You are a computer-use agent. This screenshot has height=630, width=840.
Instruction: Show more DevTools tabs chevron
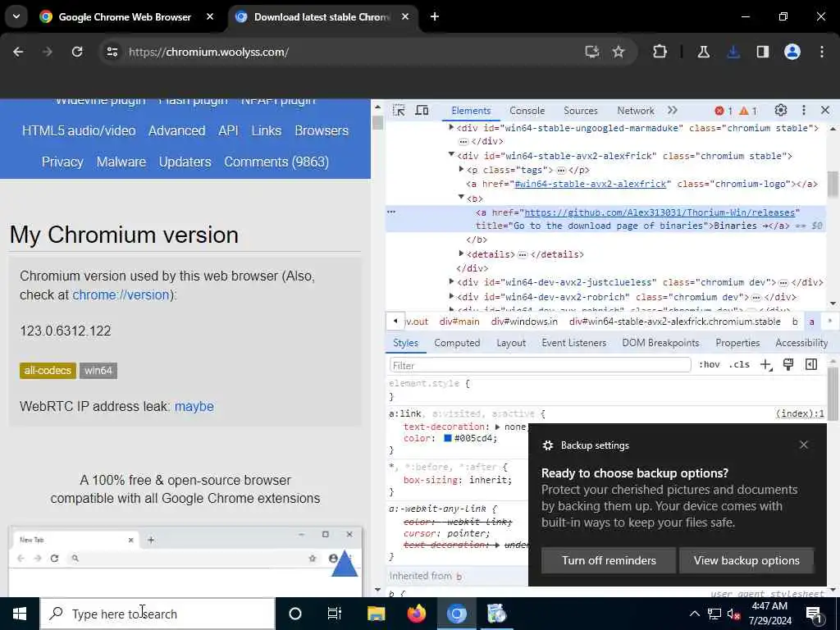(673, 111)
